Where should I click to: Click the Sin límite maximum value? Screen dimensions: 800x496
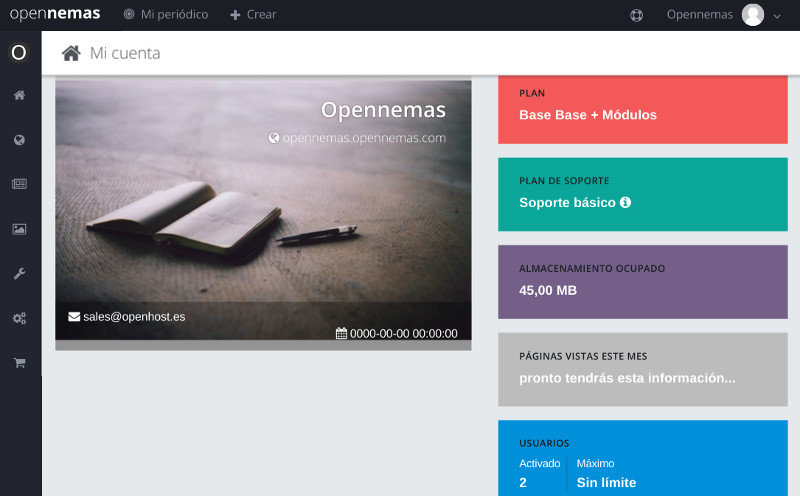point(606,483)
